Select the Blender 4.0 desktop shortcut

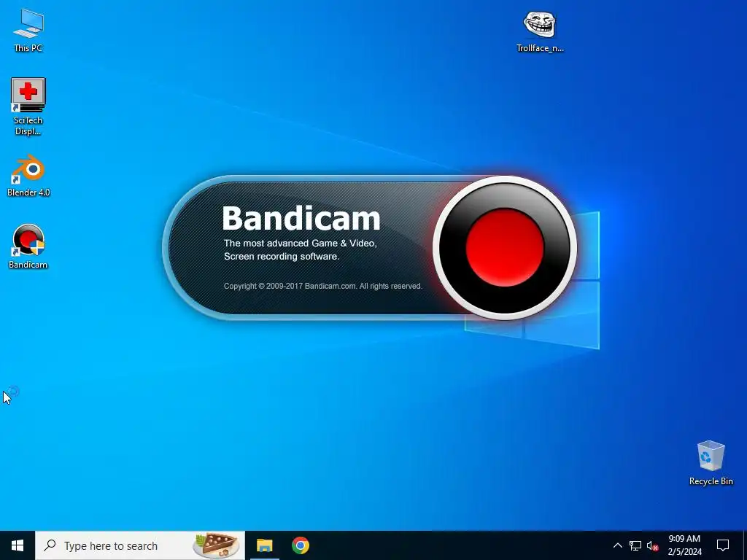point(28,175)
